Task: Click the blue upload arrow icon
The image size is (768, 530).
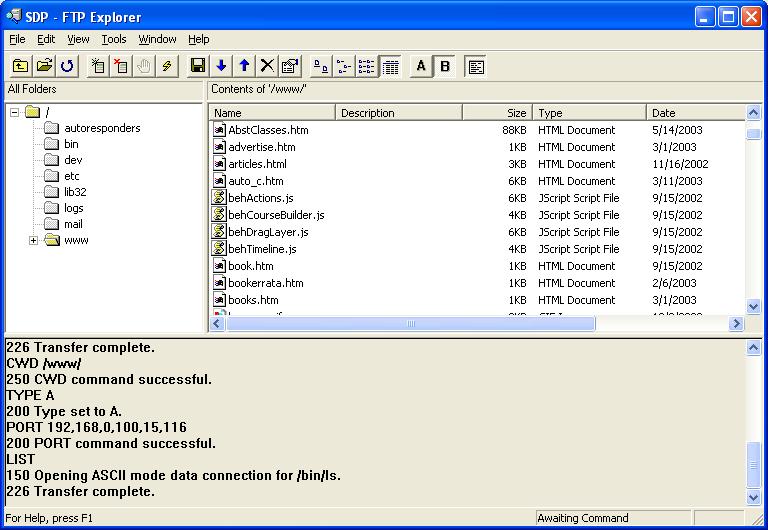Action: pyautogui.click(x=244, y=66)
